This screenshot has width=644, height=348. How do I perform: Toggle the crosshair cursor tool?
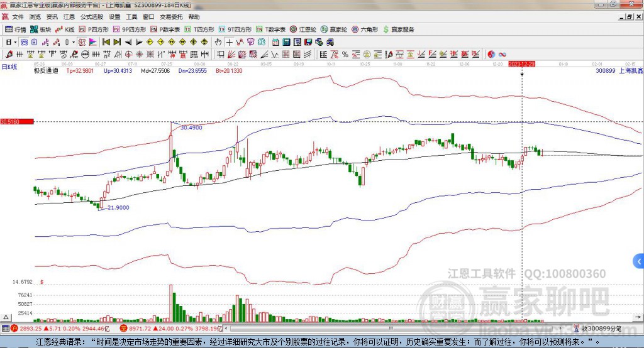(x=229, y=42)
